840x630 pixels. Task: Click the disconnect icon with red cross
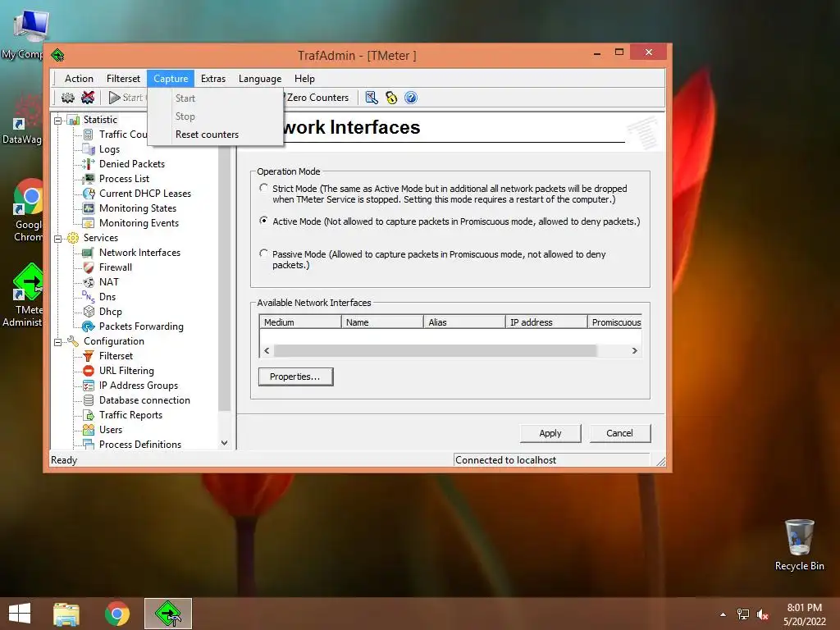(x=88, y=98)
